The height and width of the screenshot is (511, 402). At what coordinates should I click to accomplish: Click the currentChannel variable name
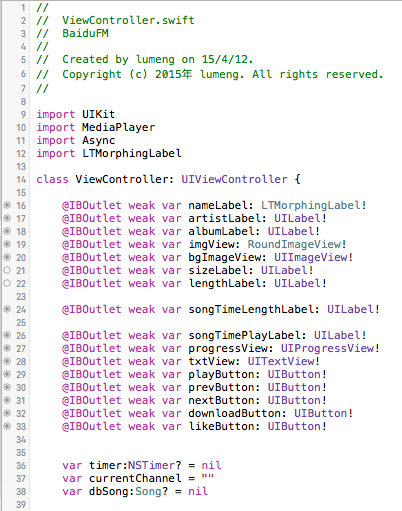(135, 478)
